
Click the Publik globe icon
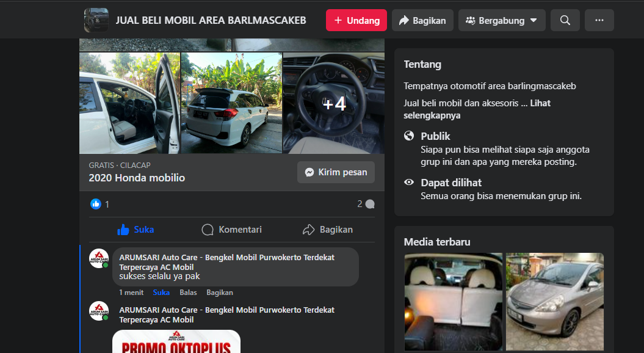(x=409, y=136)
